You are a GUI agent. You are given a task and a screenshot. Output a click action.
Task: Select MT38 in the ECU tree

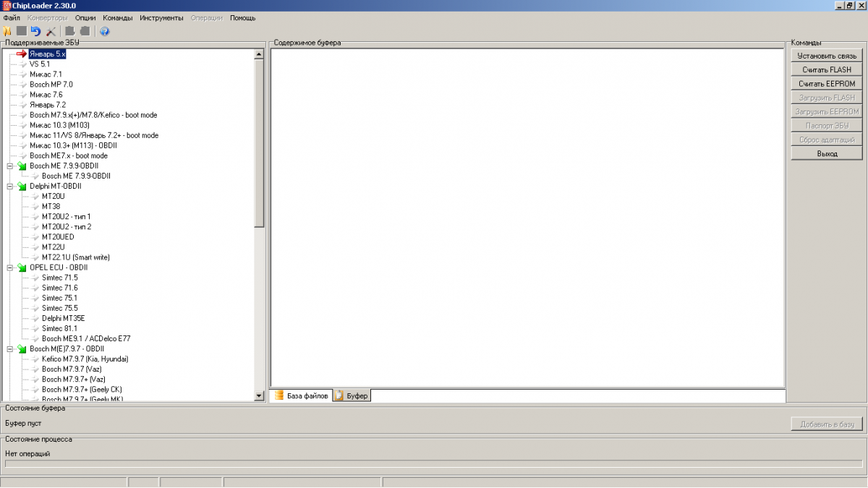coord(51,206)
